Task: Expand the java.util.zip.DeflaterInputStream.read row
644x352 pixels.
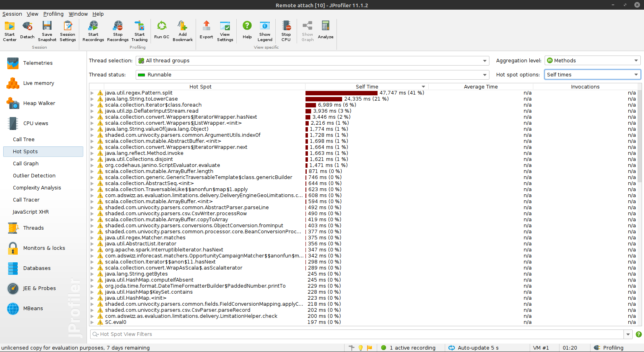Action: pos(92,111)
